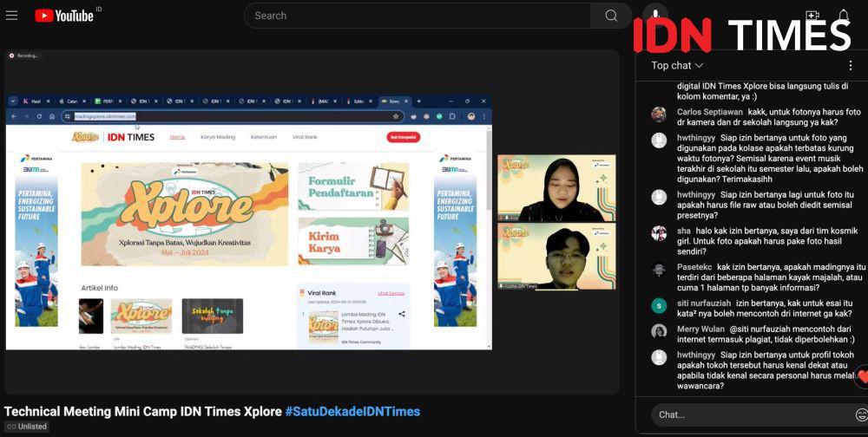The image size is (868, 437).
Task: Open the browser profile avatar
Action: [471, 117]
